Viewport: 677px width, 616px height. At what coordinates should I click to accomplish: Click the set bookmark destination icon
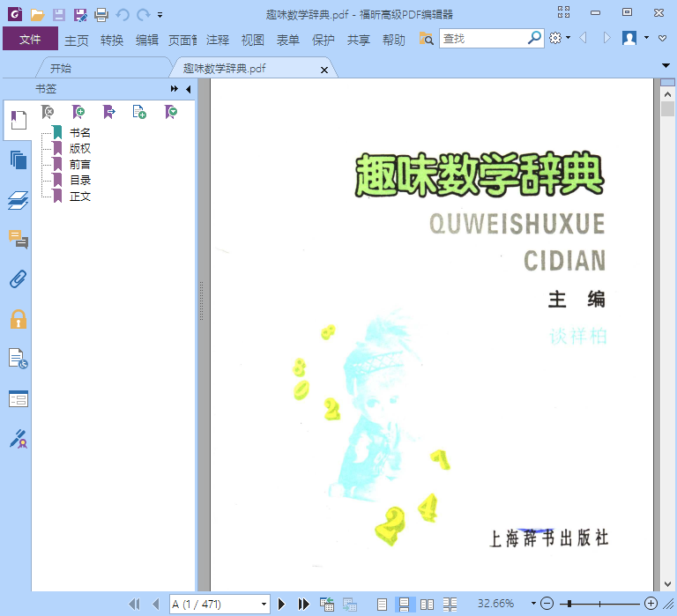108,112
